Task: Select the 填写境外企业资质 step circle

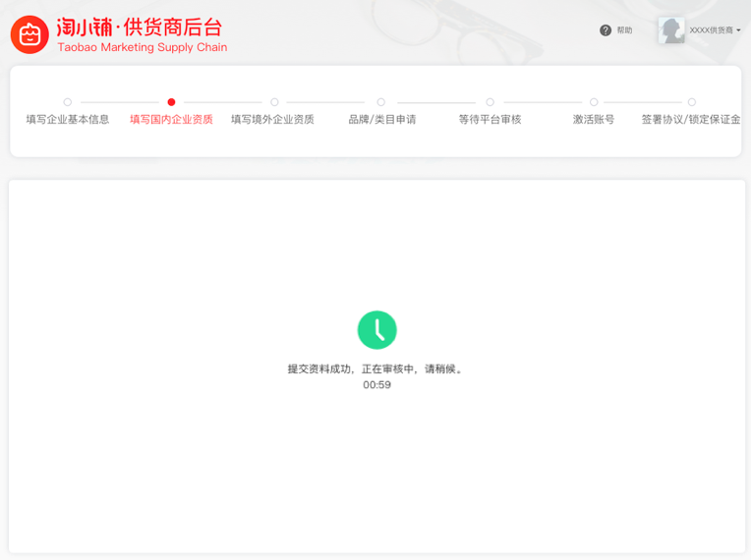Action: 274,102
